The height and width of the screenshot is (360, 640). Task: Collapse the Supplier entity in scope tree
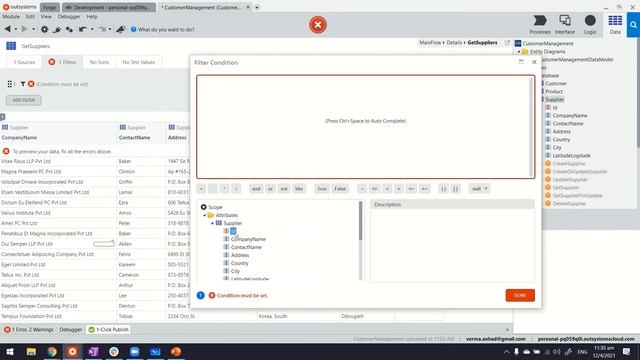point(212,223)
